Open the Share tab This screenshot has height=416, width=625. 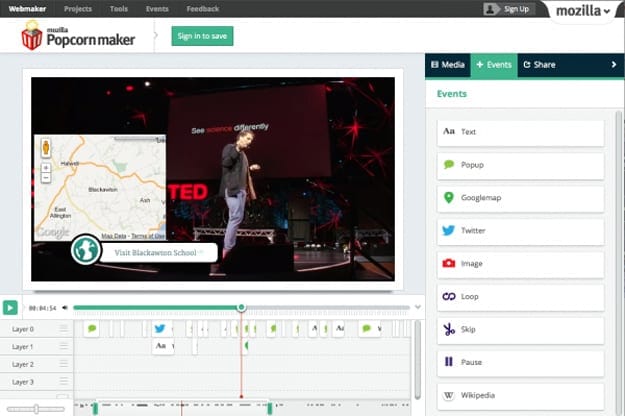click(539, 65)
